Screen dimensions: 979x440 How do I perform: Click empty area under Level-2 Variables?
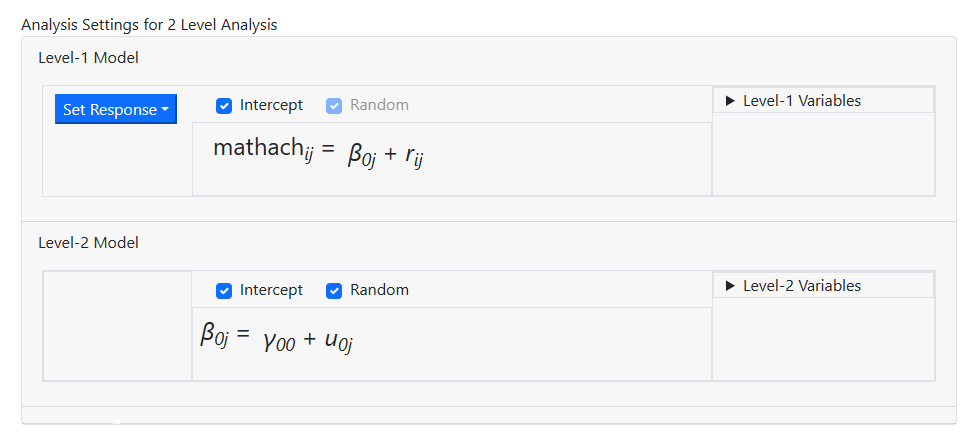click(x=822, y=338)
